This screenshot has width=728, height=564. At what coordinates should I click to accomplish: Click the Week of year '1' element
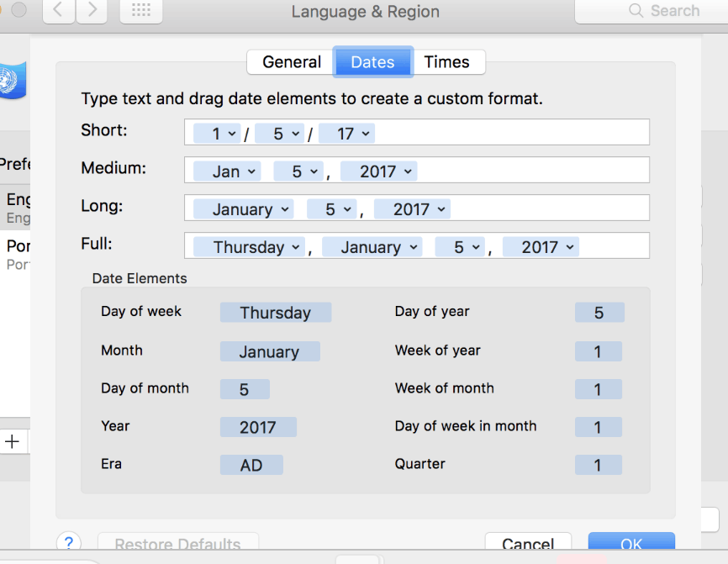[598, 351]
